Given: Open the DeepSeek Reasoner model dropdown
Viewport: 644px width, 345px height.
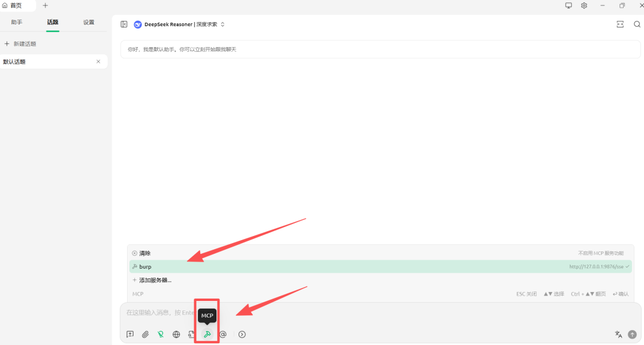Looking at the screenshot, I should tap(179, 24).
